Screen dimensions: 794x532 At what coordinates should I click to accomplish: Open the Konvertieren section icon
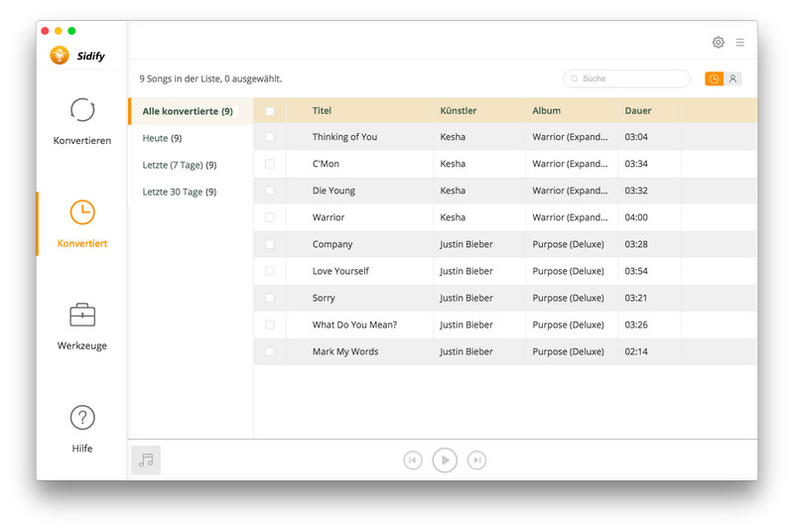pos(82,110)
